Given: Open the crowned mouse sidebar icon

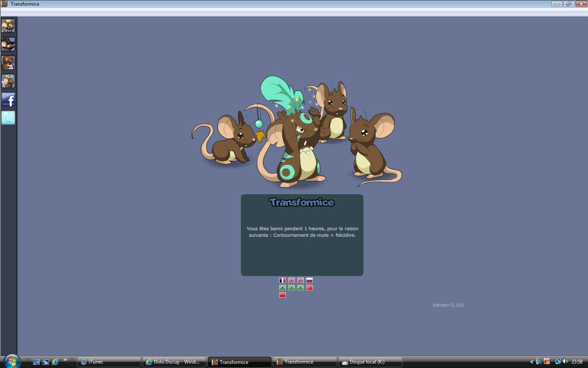Looking at the screenshot, I should click(x=8, y=26).
